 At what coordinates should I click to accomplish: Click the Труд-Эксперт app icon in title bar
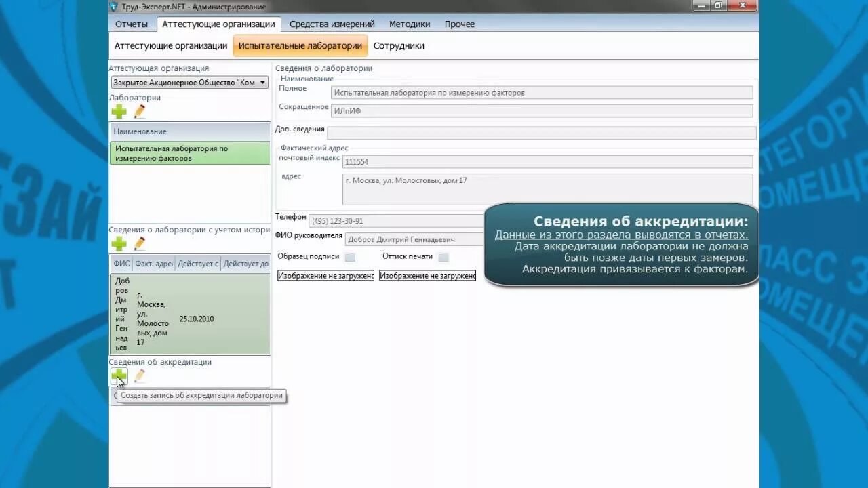pyautogui.click(x=113, y=7)
